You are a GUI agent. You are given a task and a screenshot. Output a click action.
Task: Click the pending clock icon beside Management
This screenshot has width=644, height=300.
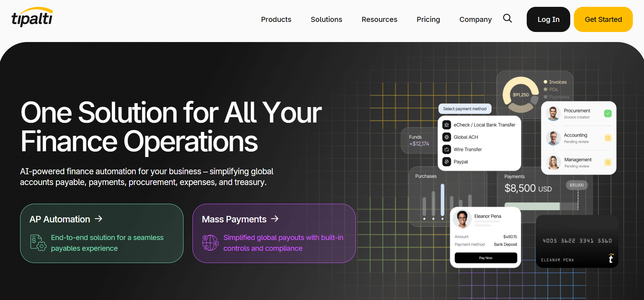[608, 162]
